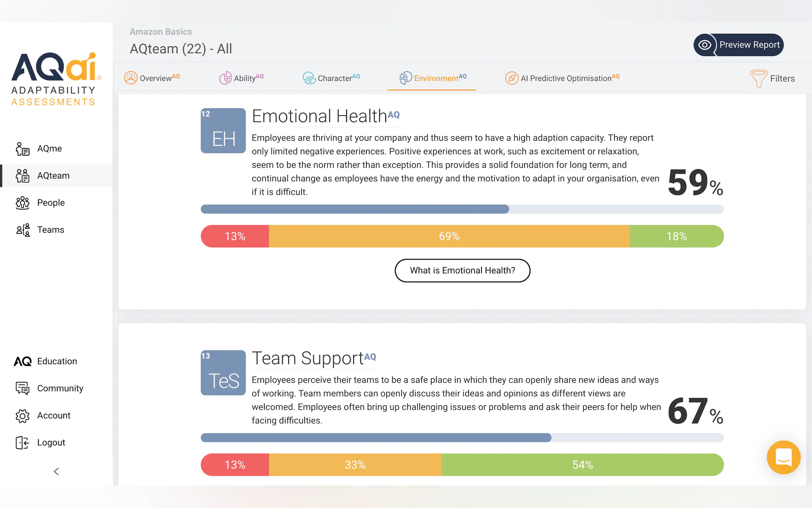
Task: Go to the Character tab
Action: click(x=331, y=78)
